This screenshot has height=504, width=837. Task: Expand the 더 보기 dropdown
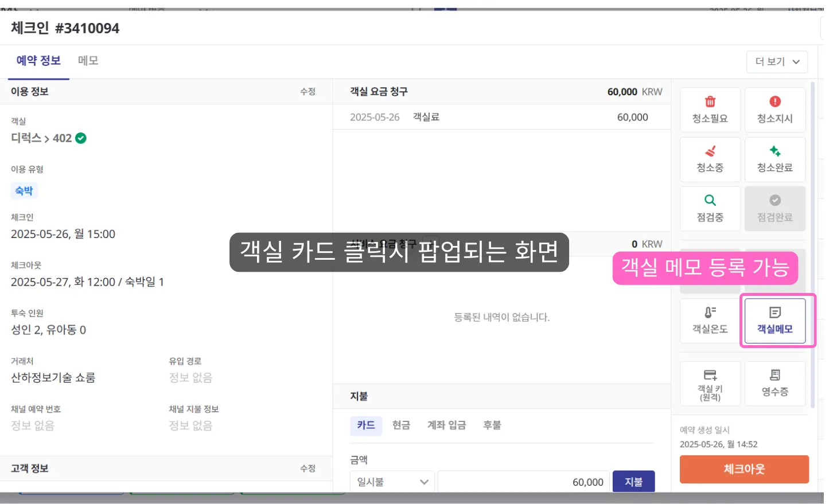click(777, 62)
